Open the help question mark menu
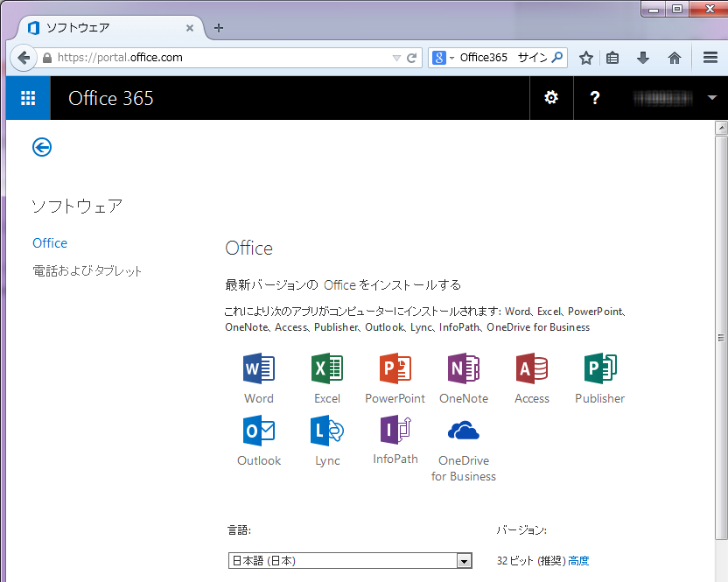 point(595,98)
